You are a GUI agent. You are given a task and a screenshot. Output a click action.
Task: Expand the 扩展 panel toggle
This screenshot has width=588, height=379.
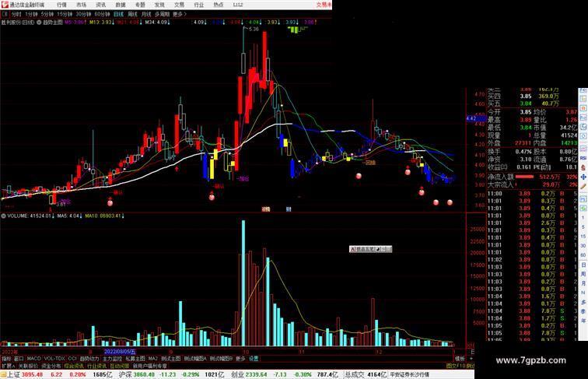8,366
